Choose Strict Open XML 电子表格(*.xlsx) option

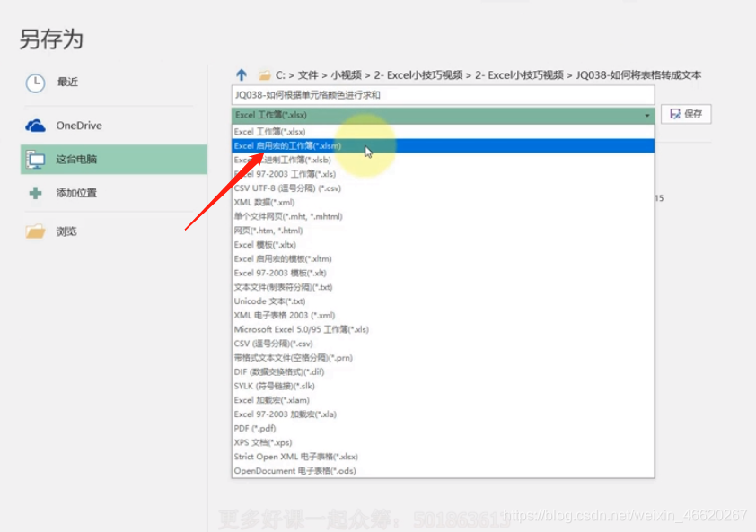[x=443, y=457]
